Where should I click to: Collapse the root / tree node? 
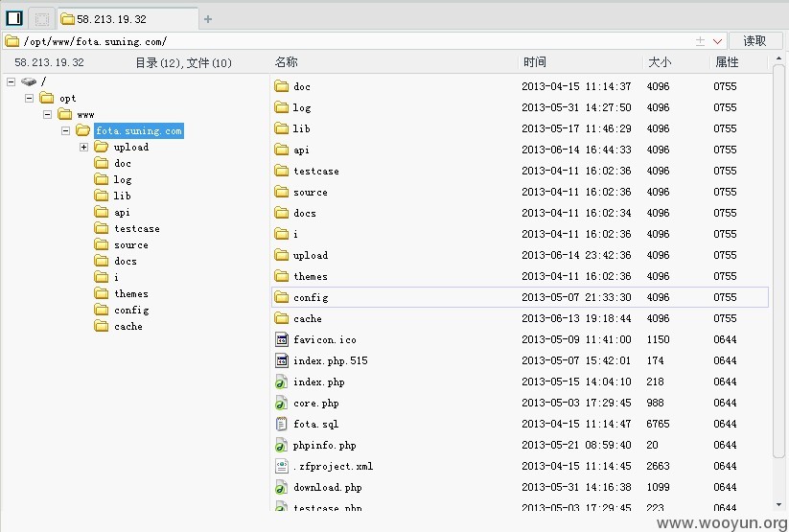[12, 81]
